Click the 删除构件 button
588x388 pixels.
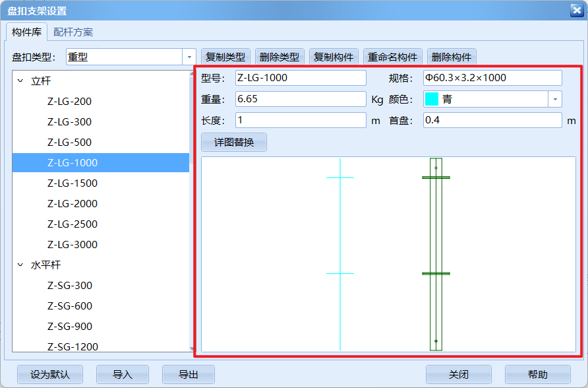tap(451, 56)
